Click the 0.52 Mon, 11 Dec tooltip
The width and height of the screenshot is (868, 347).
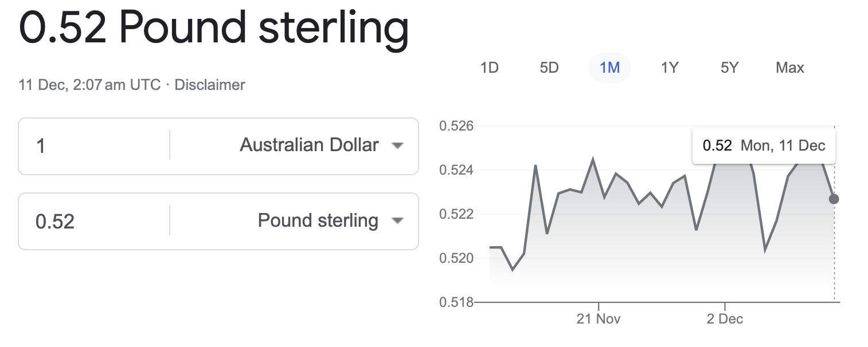pyautogui.click(x=764, y=145)
